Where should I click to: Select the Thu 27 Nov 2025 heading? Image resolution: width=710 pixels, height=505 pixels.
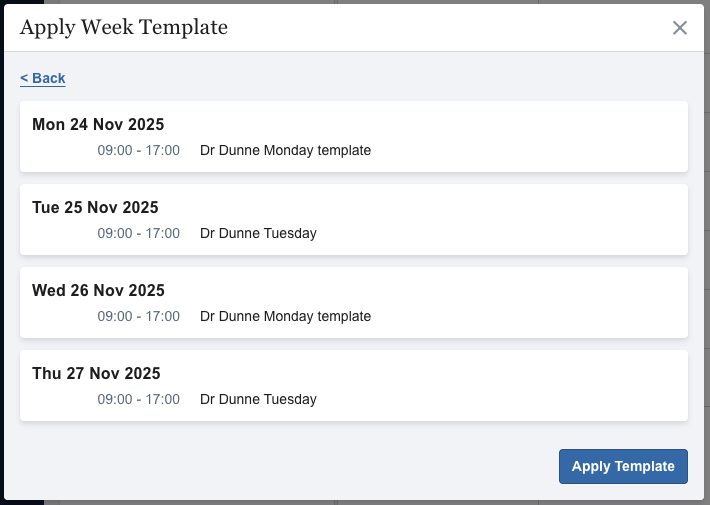(96, 374)
